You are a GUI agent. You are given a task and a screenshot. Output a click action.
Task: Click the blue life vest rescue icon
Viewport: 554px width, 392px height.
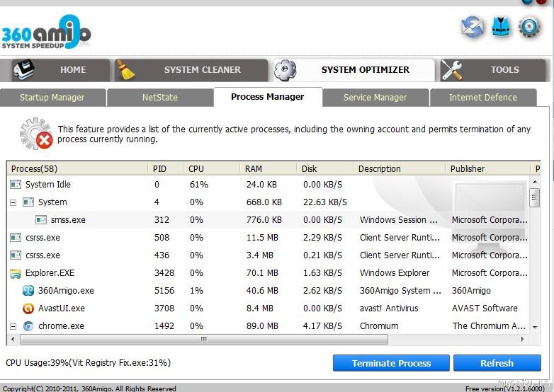pyautogui.click(x=501, y=26)
